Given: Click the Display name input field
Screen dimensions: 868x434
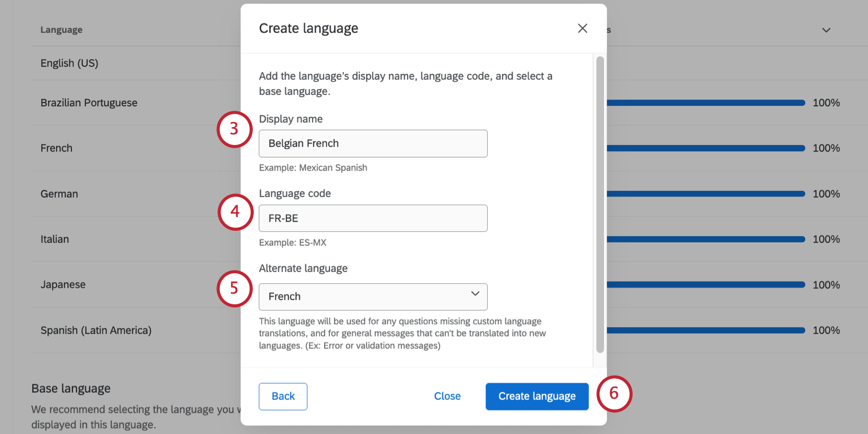Looking at the screenshot, I should coord(373,143).
